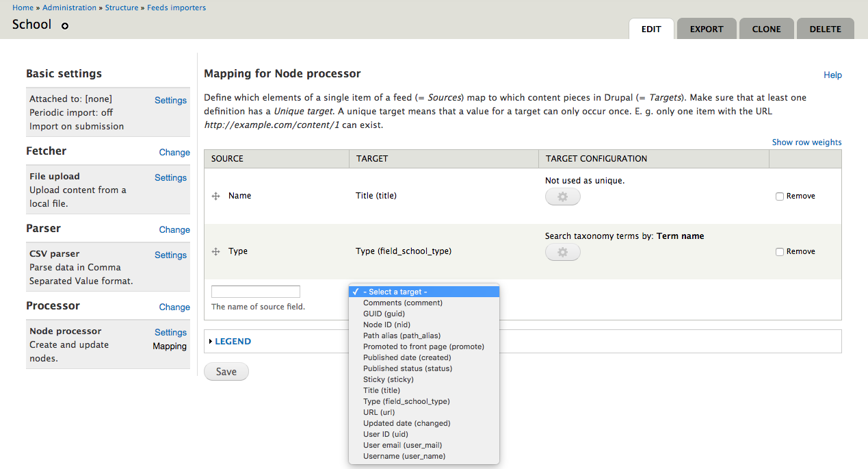
Task: Go to Administration breadcrumb
Action: click(69, 8)
